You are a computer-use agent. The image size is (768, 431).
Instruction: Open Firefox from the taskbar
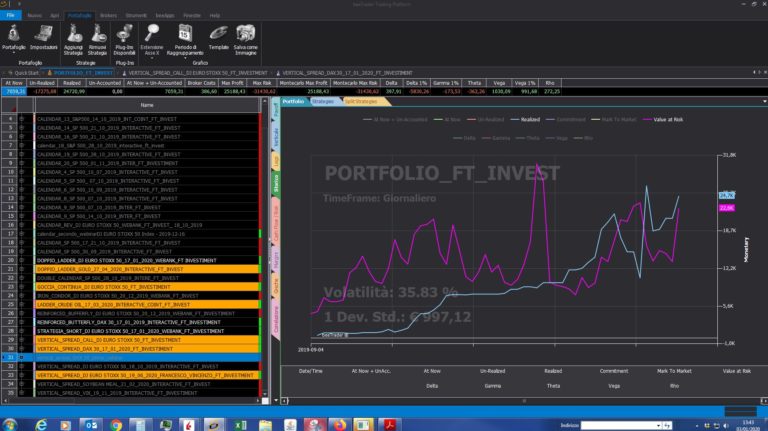(339, 425)
